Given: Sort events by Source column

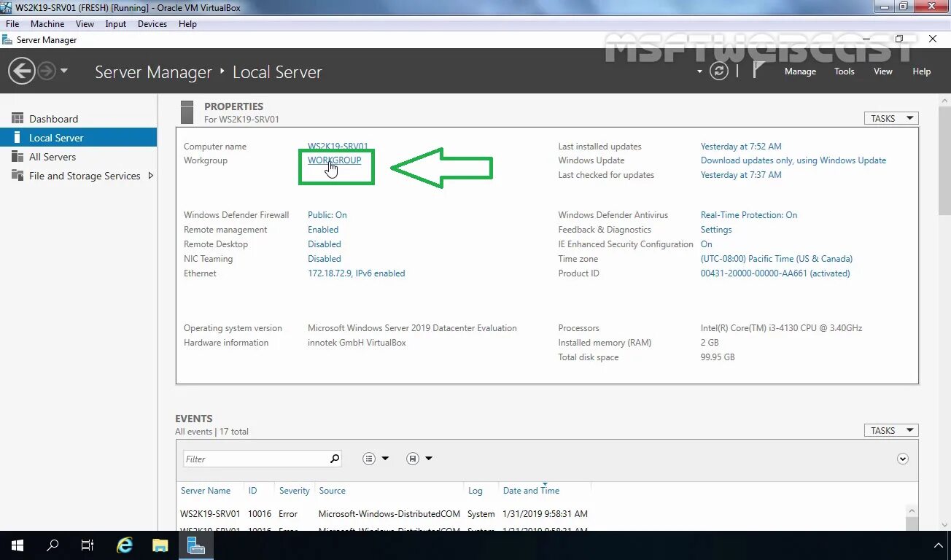Looking at the screenshot, I should 332,491.
